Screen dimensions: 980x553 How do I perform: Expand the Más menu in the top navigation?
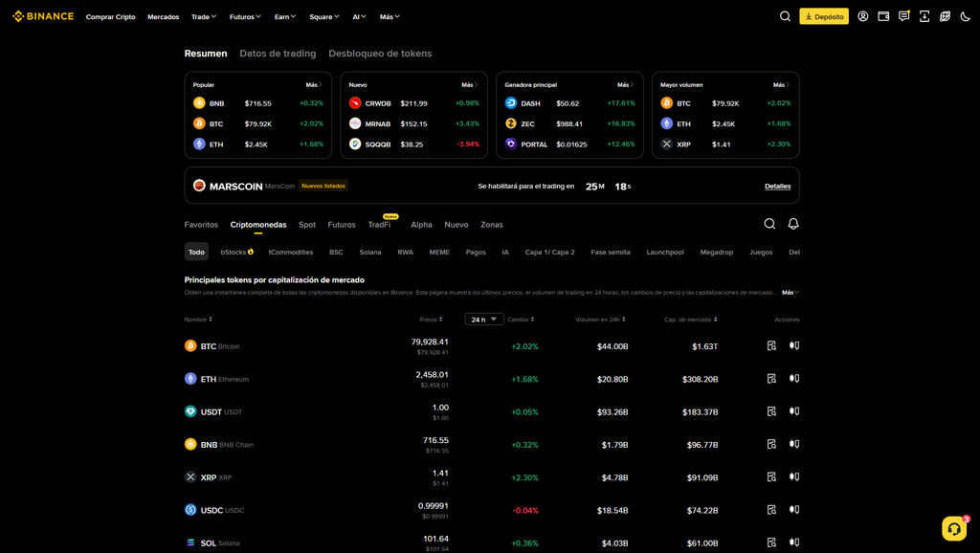point(390,17)
